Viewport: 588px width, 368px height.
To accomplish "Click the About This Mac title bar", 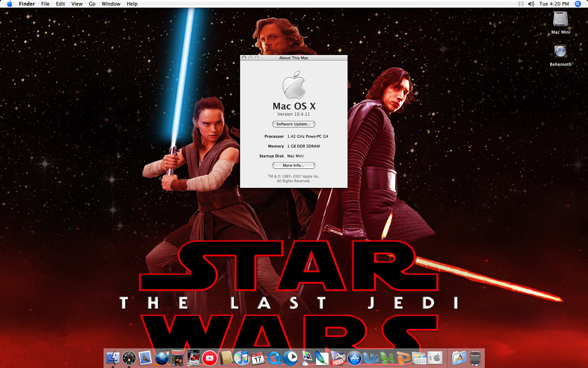I will pos(294,58).
